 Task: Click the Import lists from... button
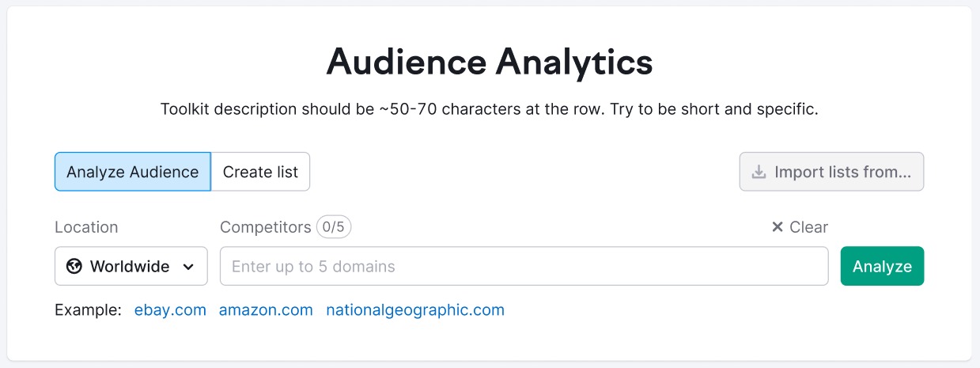(x=831, y=172)
